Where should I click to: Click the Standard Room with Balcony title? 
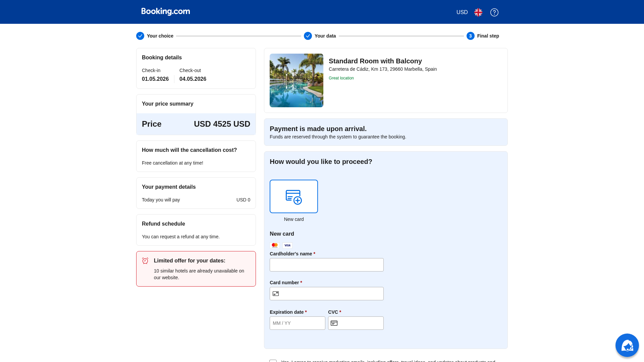pos(375,61)
